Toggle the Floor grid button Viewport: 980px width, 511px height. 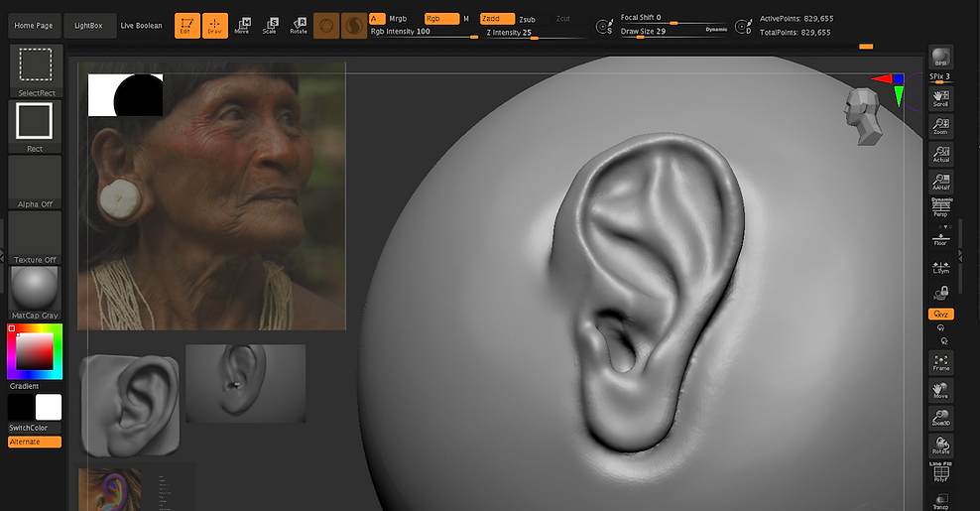coord(940,238)
